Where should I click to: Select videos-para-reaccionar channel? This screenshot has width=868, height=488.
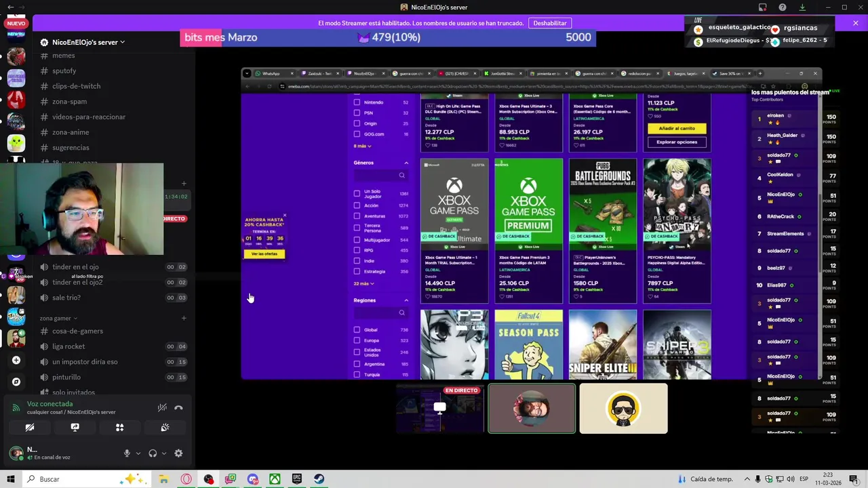click(89, 117)
